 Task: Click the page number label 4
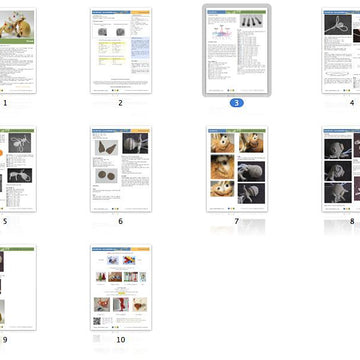click(352, 103)
